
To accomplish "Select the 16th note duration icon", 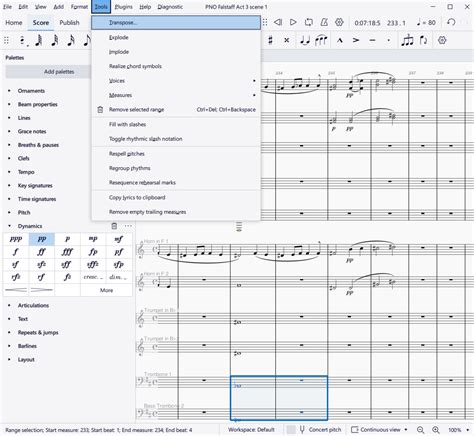I will (x=71, y=40).
